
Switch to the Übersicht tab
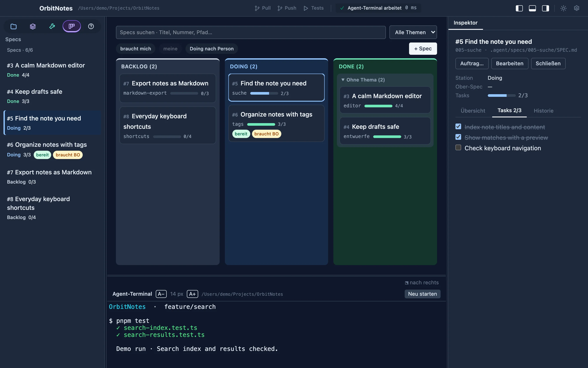pyautogui.click(x=473, y=111)
